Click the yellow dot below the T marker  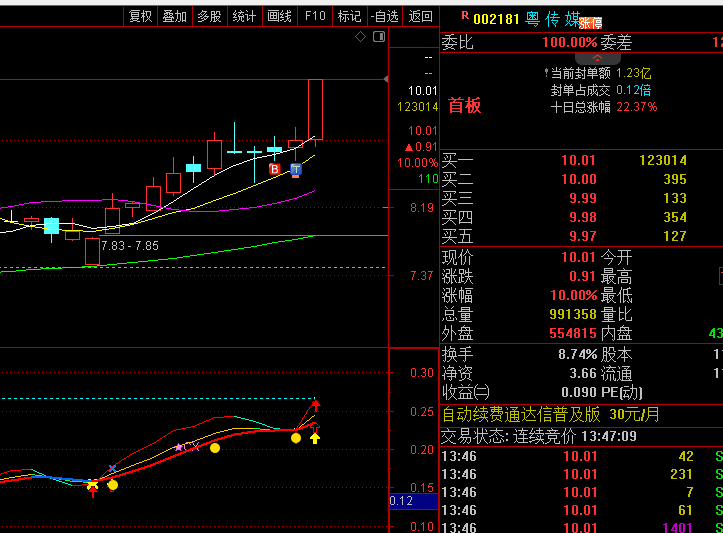tap(296, 438)
